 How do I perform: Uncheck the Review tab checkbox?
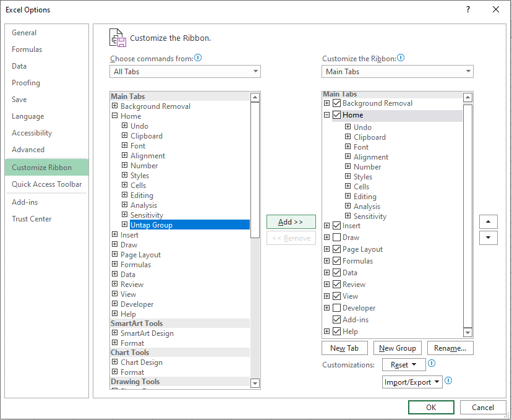point(336,285)
